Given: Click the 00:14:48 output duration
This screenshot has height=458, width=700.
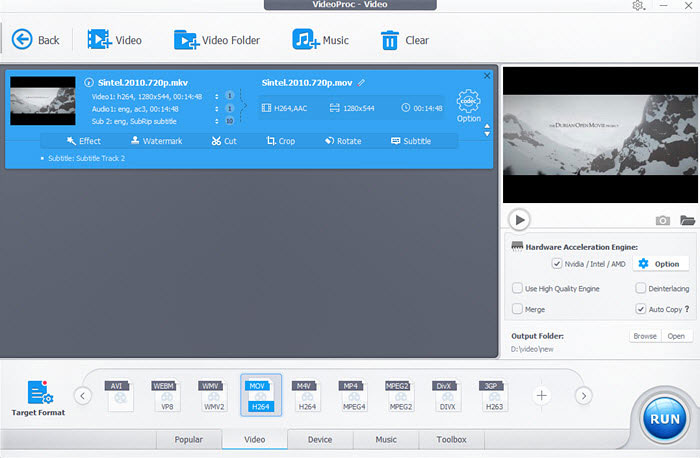Looking at the screenshot, I should click(422, 108).
